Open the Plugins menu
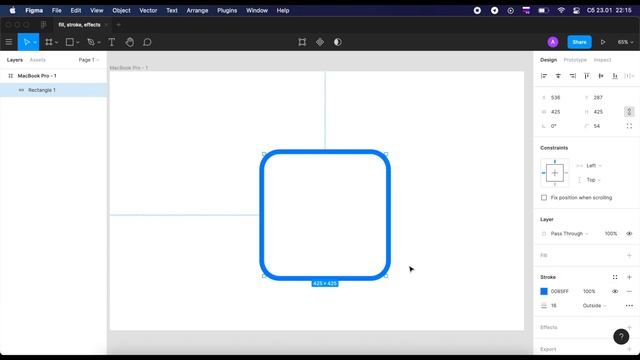The image size is (640, 360). (227, 11)
